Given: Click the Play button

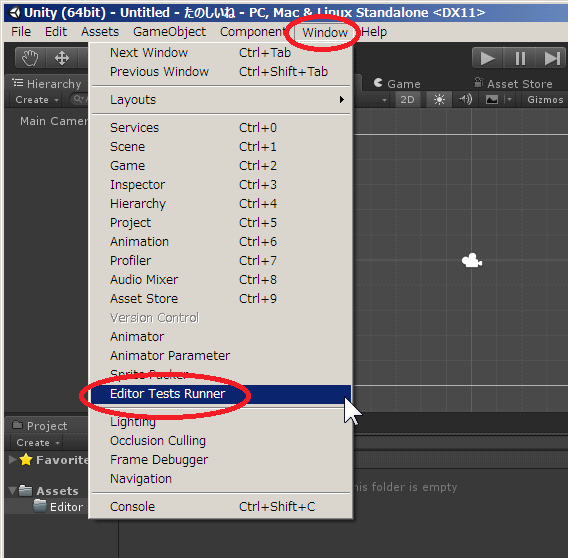Looking at the screenshot, I should [x=488, y=58].
